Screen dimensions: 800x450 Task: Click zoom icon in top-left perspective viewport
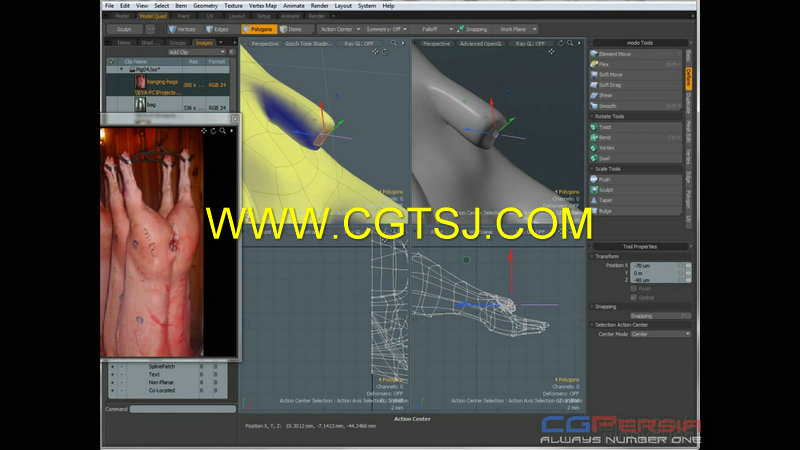[x=394, y=43]
